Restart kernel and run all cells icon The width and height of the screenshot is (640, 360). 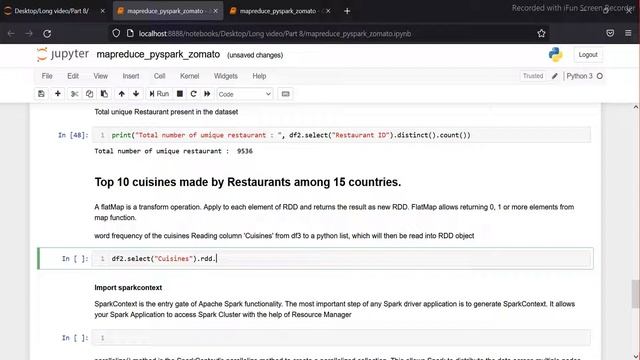coord(207,94)
